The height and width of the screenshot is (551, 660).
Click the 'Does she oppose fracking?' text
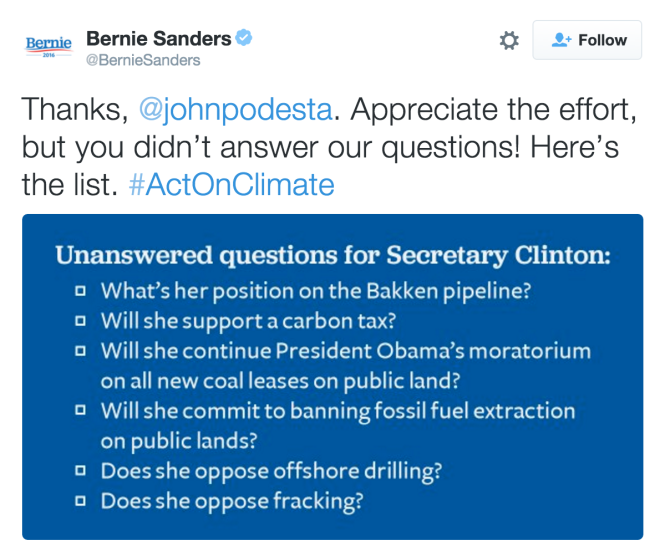click(232, 501)
